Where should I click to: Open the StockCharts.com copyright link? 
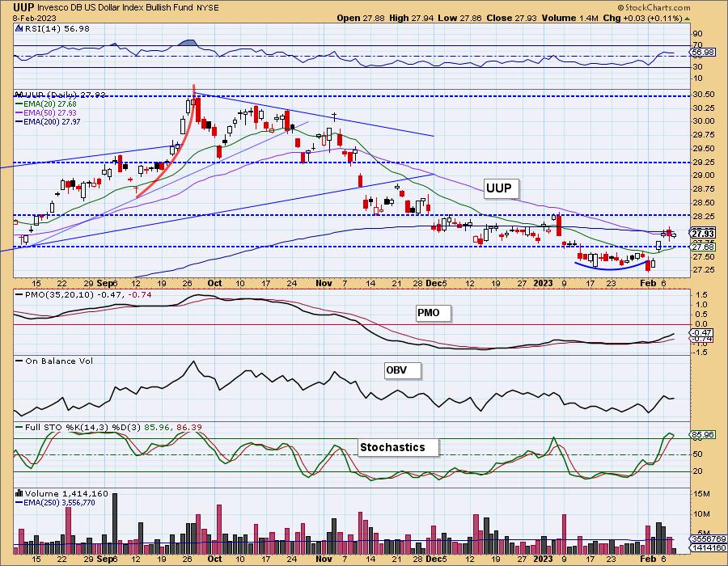(x=654, y=7)
